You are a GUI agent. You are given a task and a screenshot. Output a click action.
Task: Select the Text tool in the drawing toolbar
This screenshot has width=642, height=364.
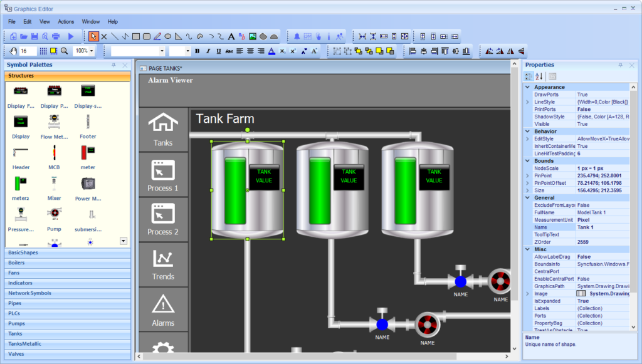(x=230, y=36)
